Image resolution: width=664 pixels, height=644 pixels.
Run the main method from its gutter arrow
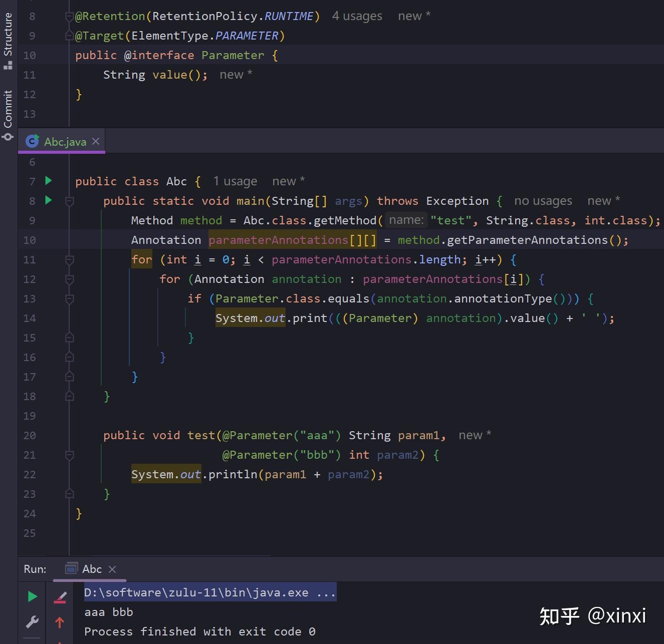(x=49, y=200)
